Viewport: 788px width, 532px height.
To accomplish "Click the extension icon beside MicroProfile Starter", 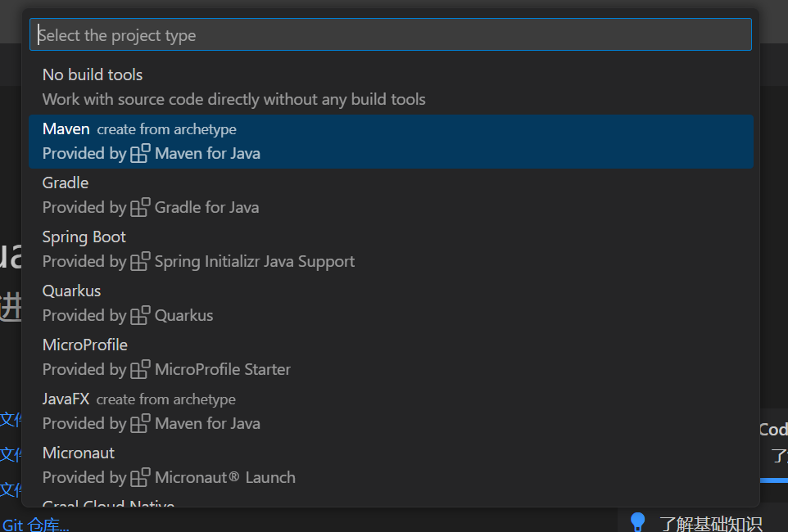I will click(x=140, y=369).
